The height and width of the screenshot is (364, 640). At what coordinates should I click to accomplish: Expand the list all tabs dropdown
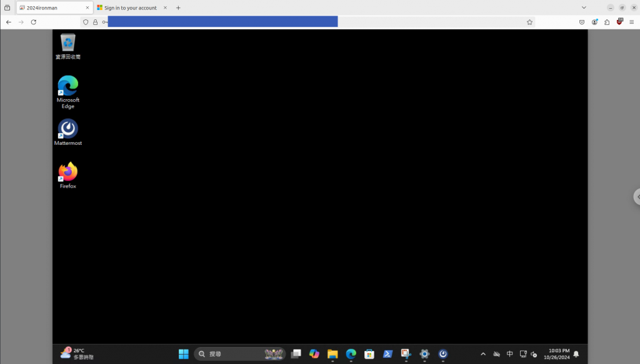click(x=584, y=7)
